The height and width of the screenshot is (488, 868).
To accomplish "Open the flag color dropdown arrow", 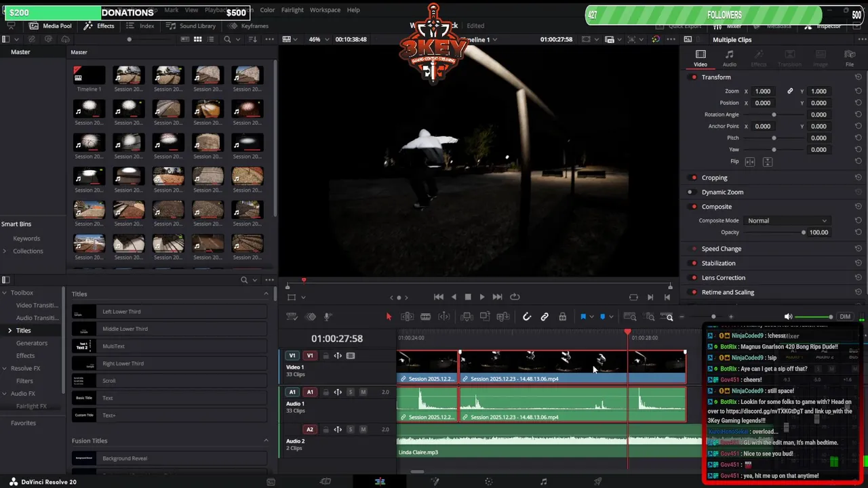I will [591, 317].
